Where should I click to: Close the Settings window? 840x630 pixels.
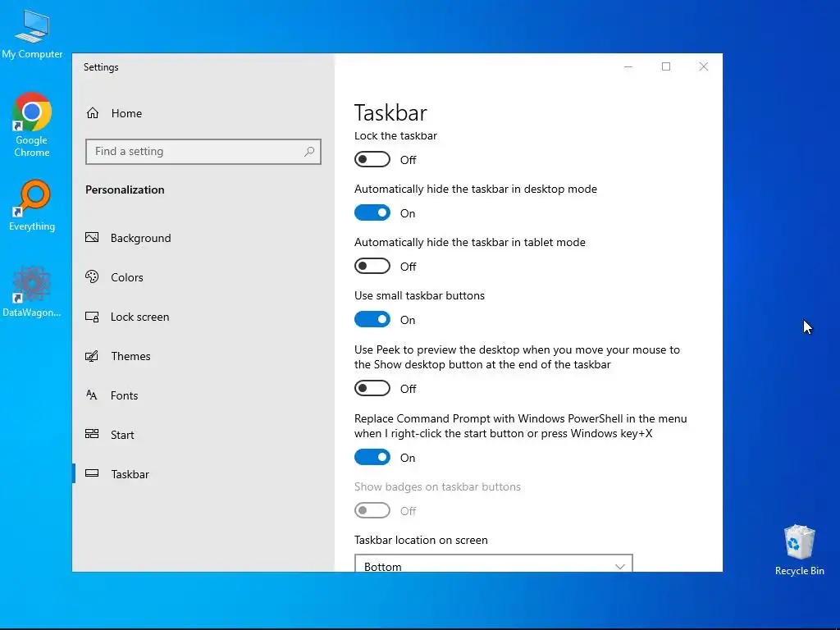[x=703, y=66]
